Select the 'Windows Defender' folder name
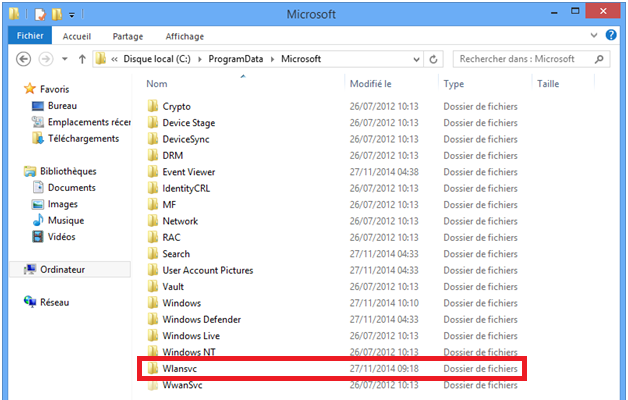This screenshot has width=628, height=400. (201, 320)
